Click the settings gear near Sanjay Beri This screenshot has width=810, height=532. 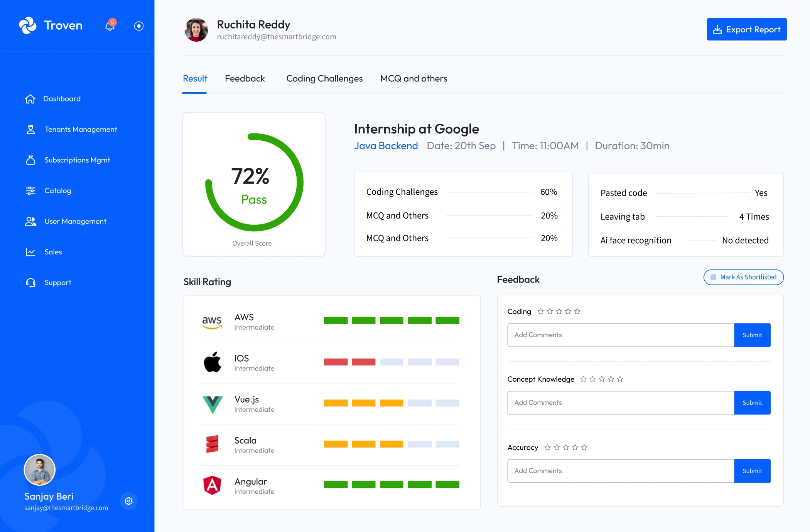[129, 501]
